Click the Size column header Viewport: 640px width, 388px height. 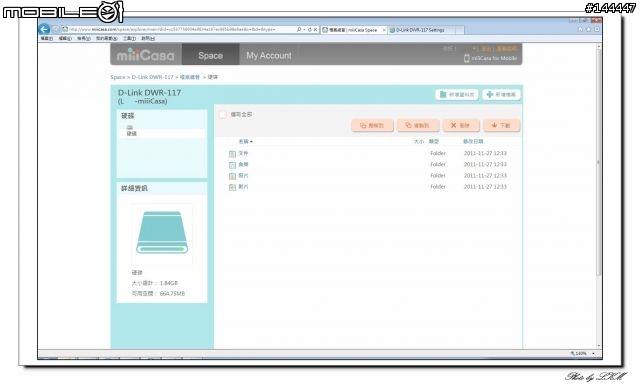click(418, 142)
